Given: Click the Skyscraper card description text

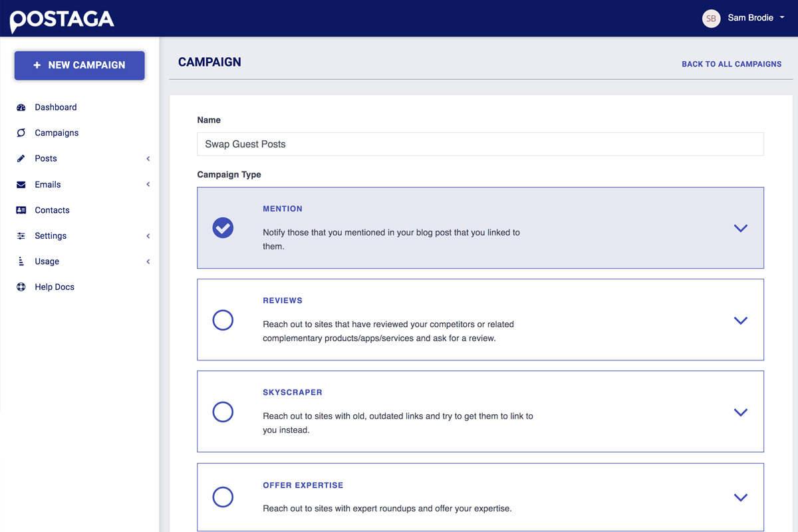Looking at the screenshot, I should [x=398, y=423].
